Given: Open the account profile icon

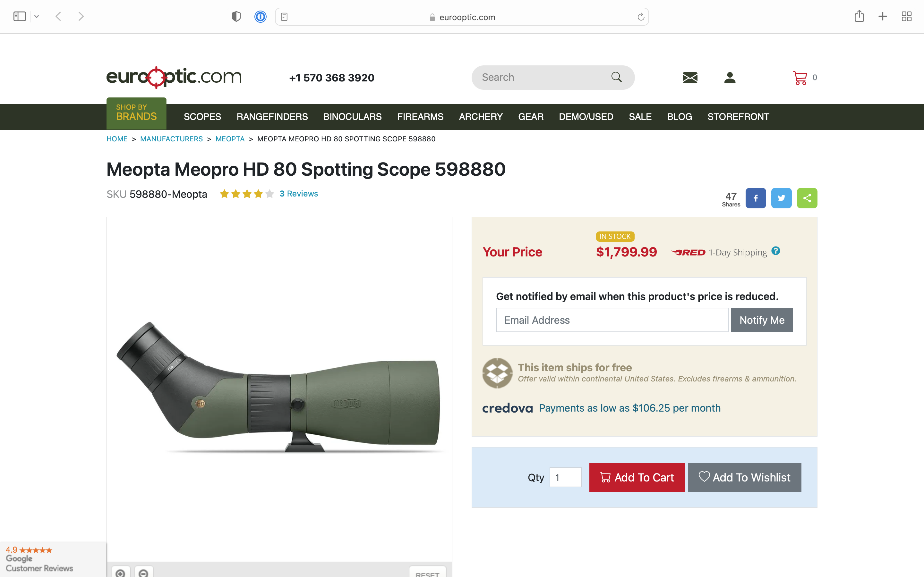Looking at the screenshot, I should coord(730,78).
